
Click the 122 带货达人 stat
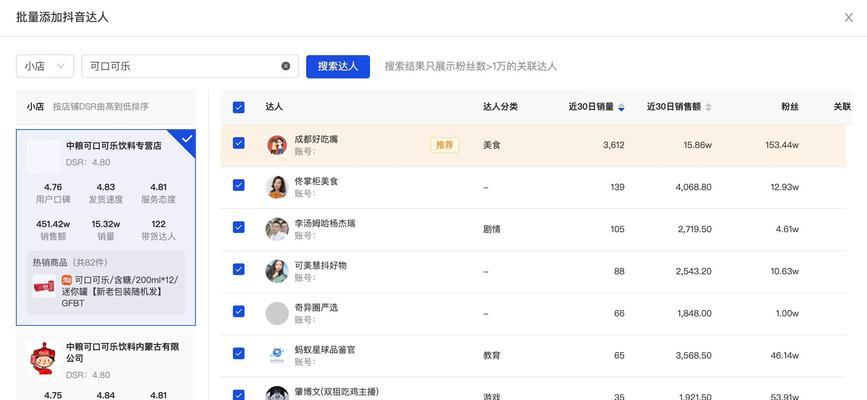point(158,230)
